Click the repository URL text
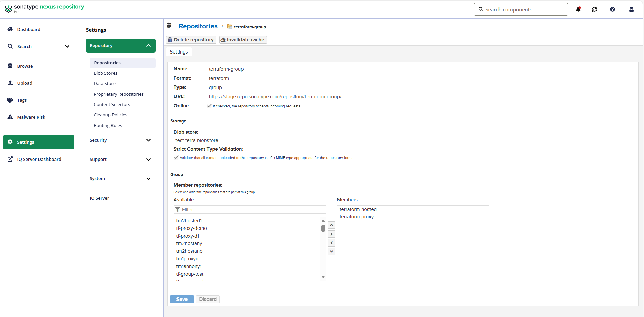 pyautogui.click(x=275, y=97)
